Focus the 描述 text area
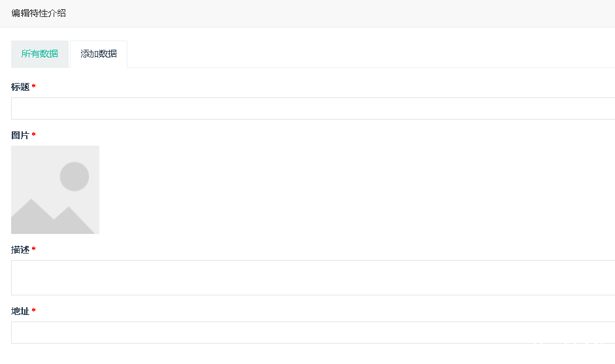The width and height of the screenshot is (615, 364). [313, 277]
